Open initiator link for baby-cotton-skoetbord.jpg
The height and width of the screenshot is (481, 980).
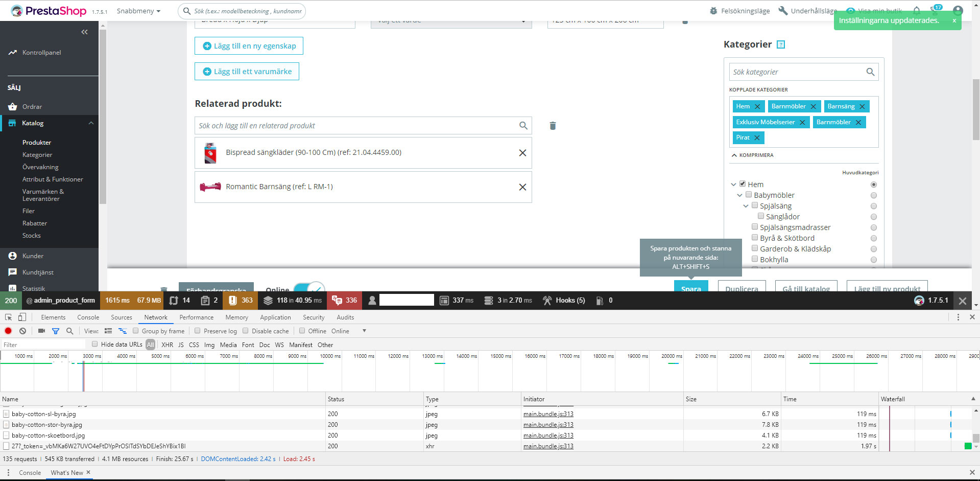tap(548, 436)
